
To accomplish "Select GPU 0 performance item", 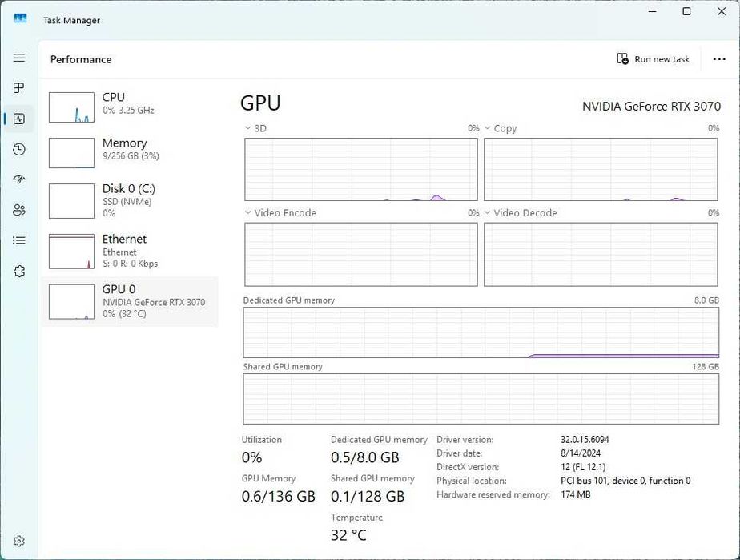I will click(x=130, y=301).
